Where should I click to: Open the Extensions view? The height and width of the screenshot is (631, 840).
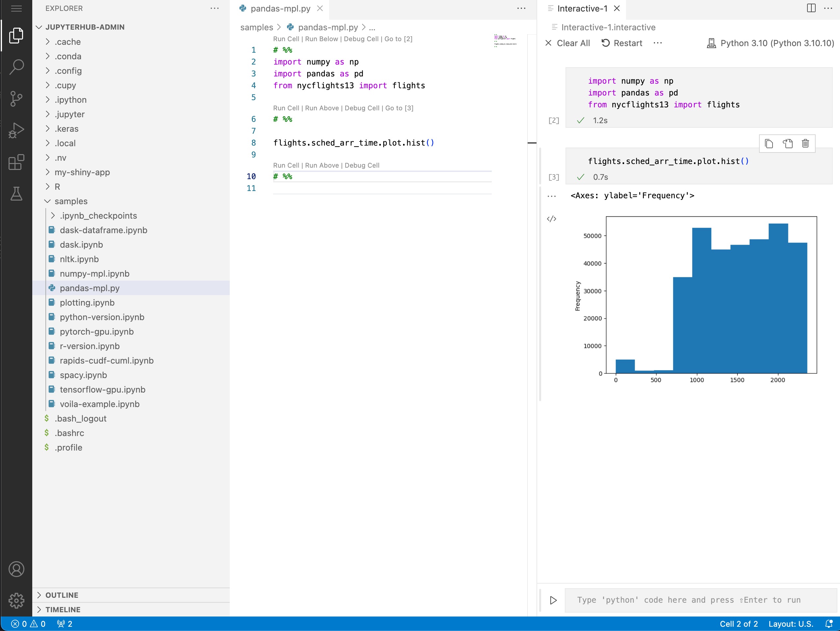tap(16, 162)
